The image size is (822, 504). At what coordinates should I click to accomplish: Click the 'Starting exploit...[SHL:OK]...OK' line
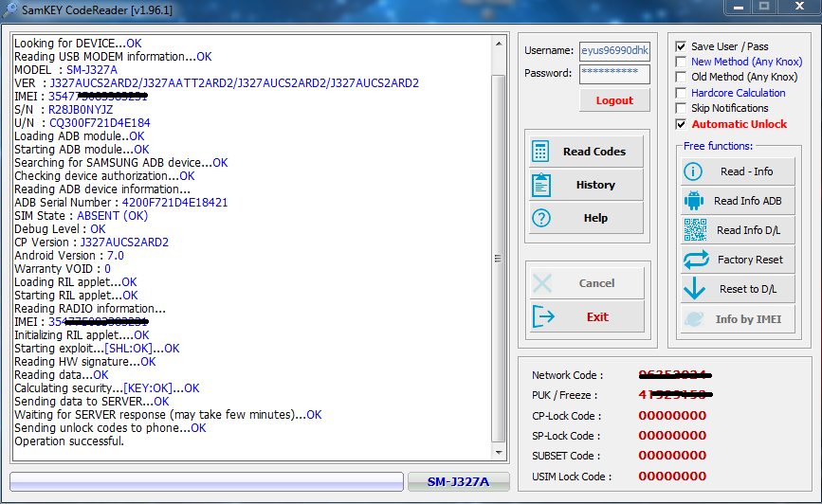(x=97, y=349)
